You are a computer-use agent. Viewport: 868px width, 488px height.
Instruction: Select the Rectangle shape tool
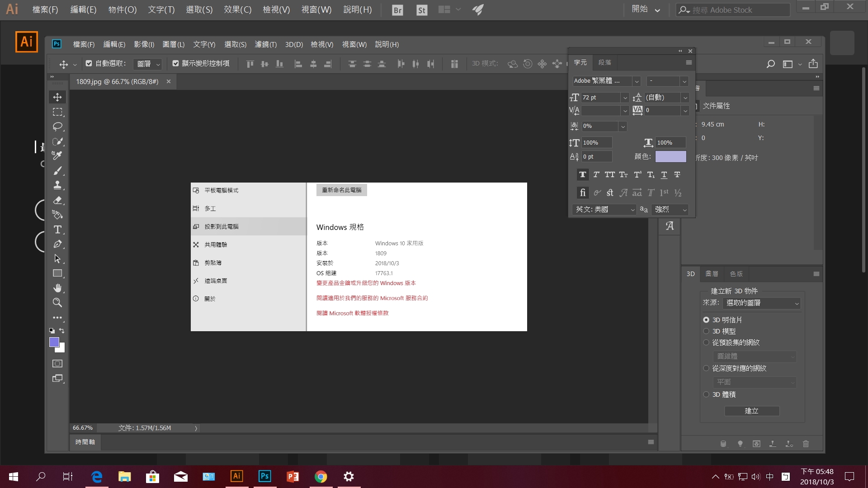(57, 273)
